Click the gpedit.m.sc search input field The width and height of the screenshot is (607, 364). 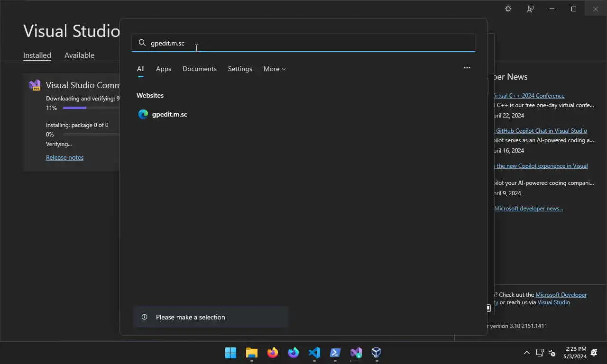tap(303, 43)
